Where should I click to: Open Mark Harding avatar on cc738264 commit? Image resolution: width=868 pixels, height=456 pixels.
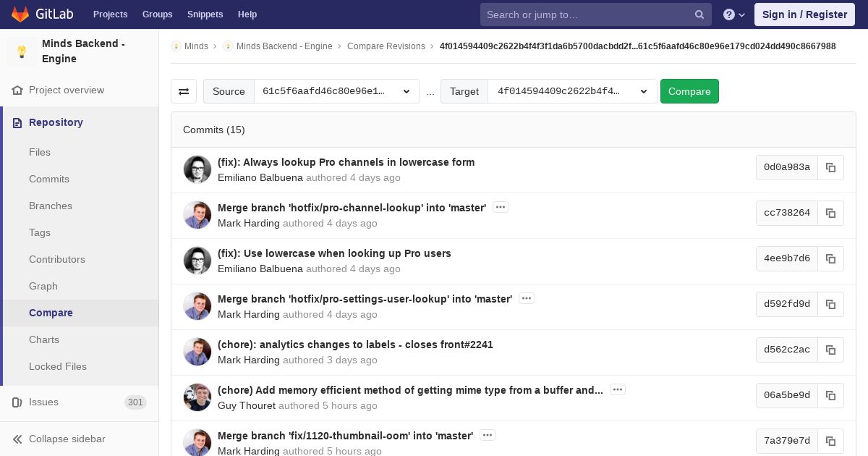click(197, 215)
